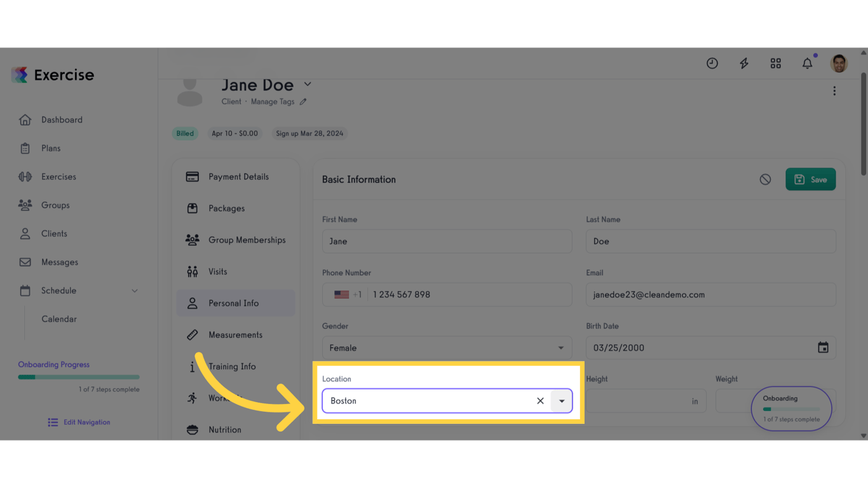
Task: Open the Onboarding floating widget
Action: click(x=791, y=409)
